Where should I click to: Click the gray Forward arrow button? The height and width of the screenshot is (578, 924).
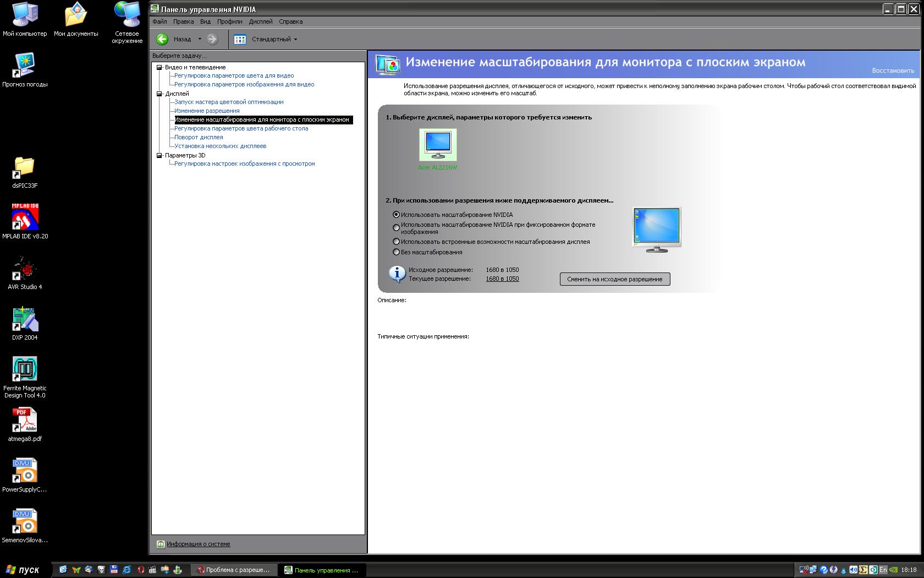[212, 39]
